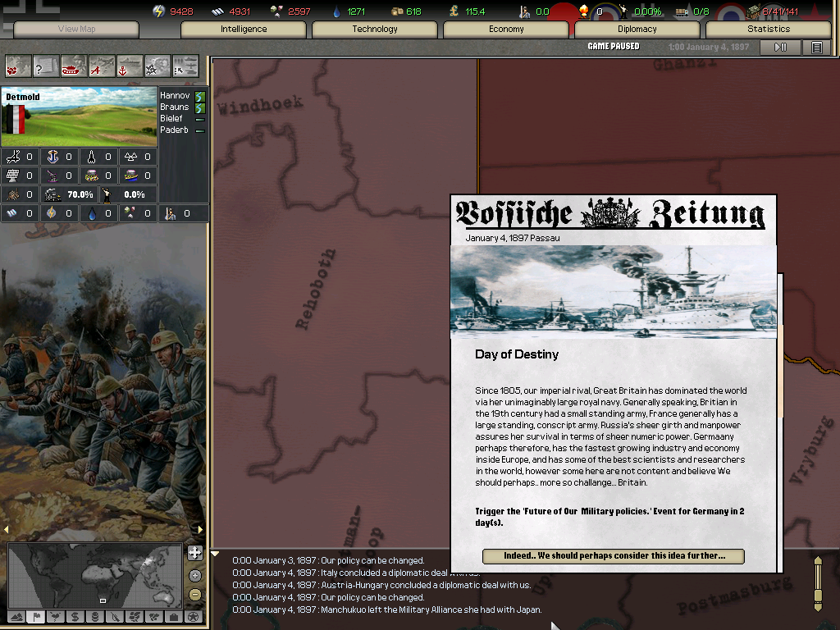840x630 pixels.
Task: Click the dollar economic map mode icon
Action: click(74, 616)
